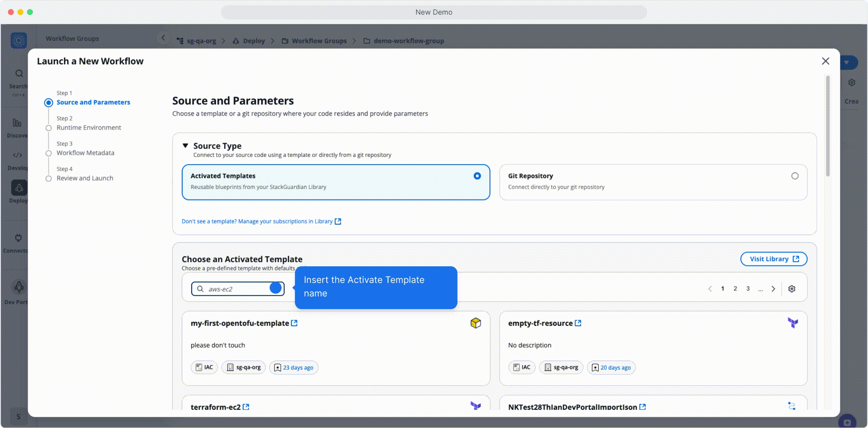The height and width of the screenshot is (428, 868).
Task: Click the Visit Library button
Action: point(773,259)
